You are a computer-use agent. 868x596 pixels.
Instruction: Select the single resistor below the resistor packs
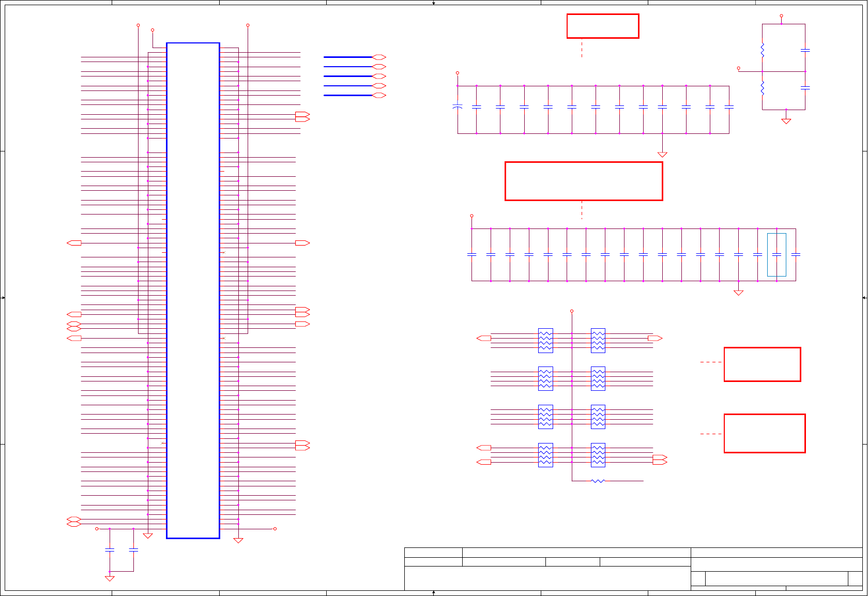[x=598, y=481]
